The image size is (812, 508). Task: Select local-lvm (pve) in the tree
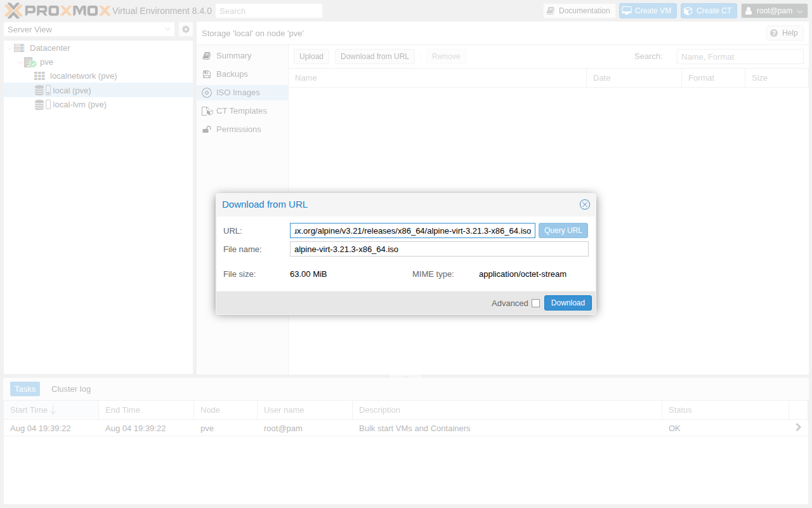79,105
